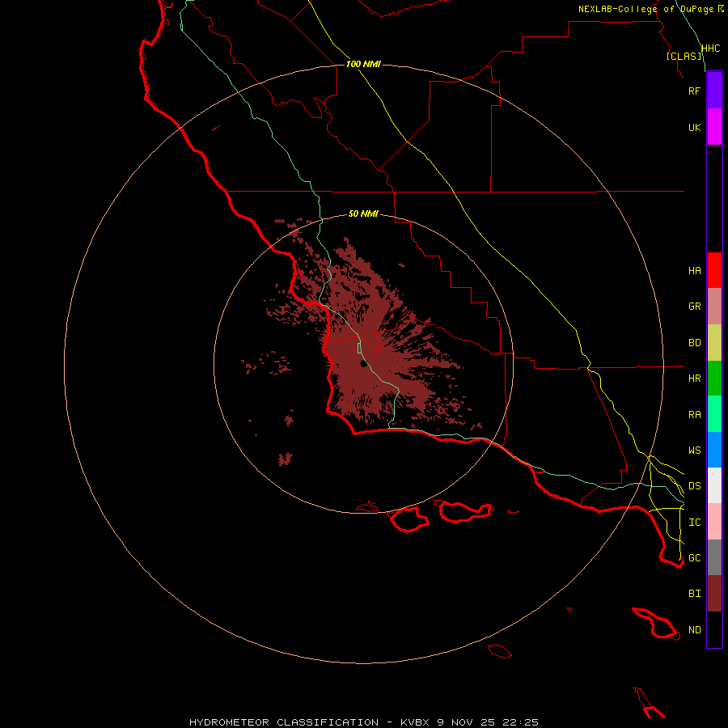Click the DS white legend swatch
The width and height of the screenshot is (728, 728).
point(714,485)
